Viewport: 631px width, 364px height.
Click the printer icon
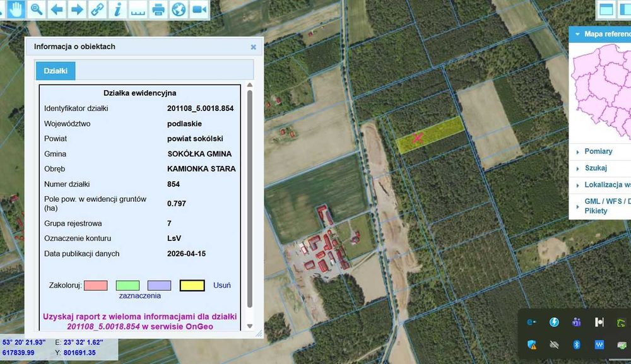(158, 9)
